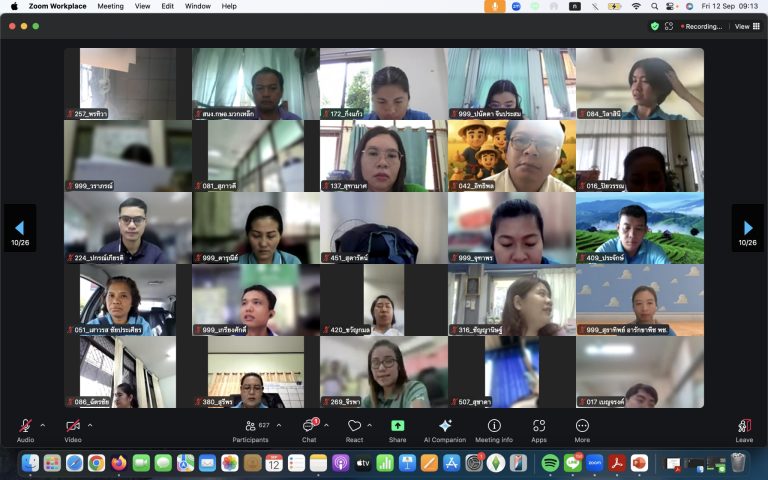This screenshot has width=768, height=480.
Task: Open the Window menu in menu bar
Action: (x=198, y=6)
